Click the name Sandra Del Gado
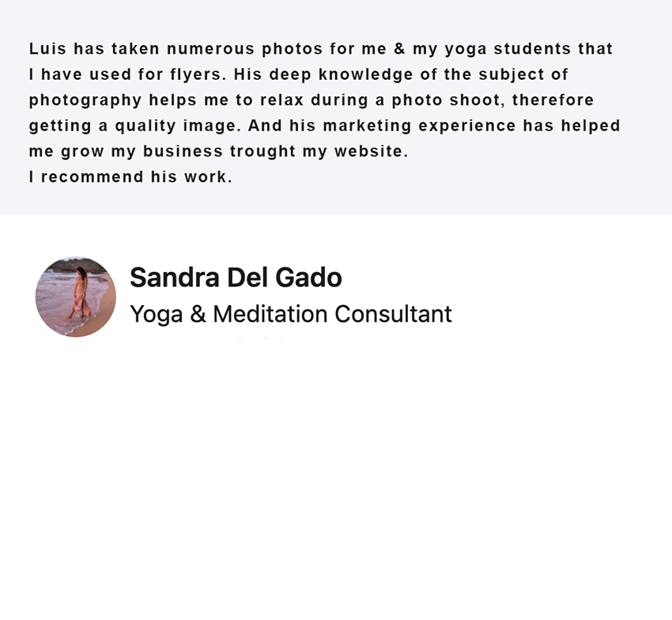 pyautogui.click(x=236, y=278)
